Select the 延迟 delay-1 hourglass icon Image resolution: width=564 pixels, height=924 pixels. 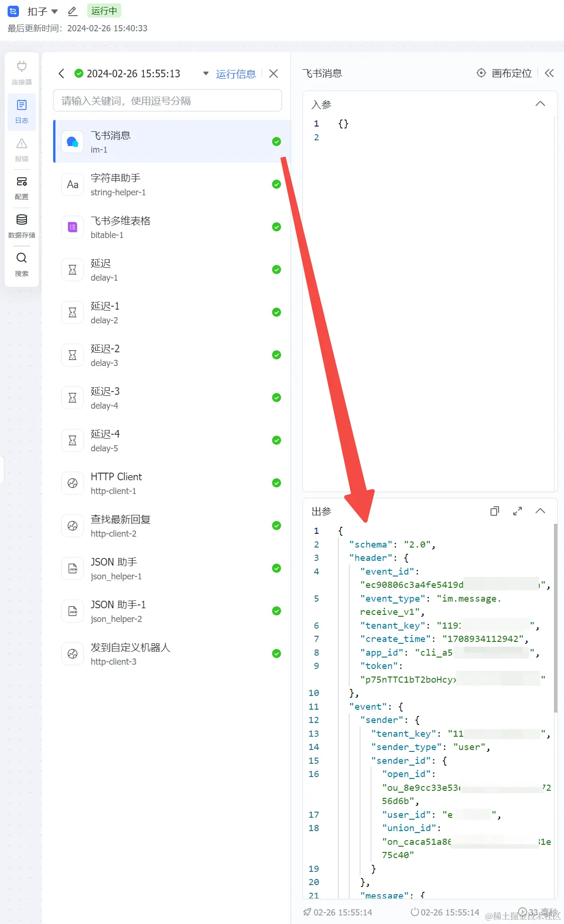pyautogui.click(x=73, y=270)
